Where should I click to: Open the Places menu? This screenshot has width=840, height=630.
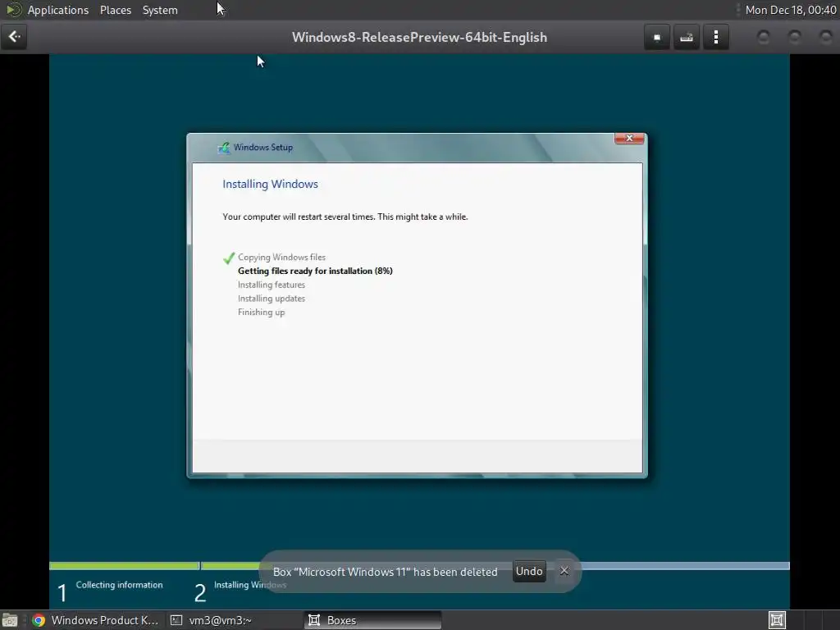tap(116, 10)
